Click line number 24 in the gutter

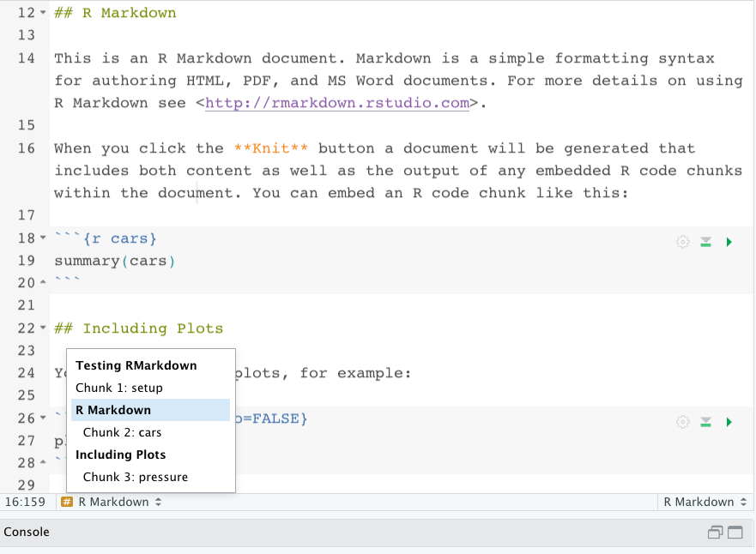pos(27,373)
